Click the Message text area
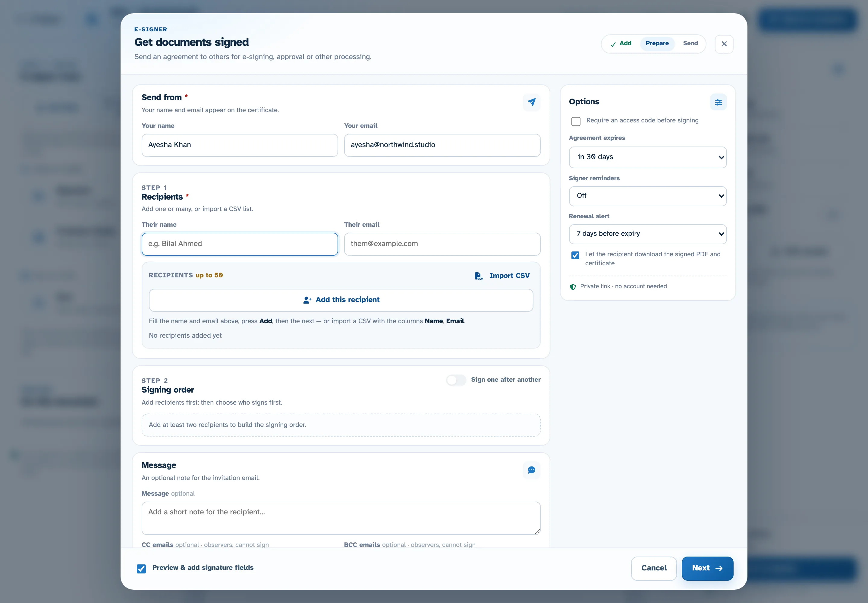Viewport: 868px width, 603px height. pos(341,518)
